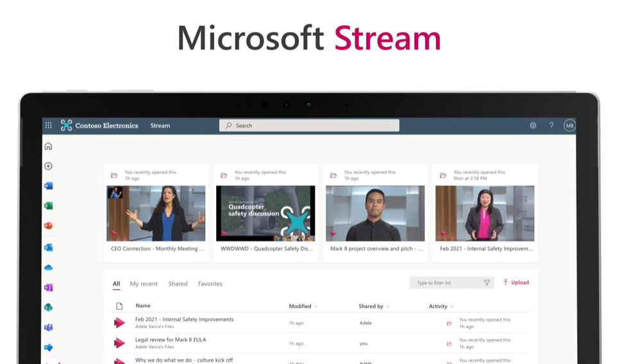The height and width of the screenshot is (364, 624).
Task: Click the Stream app name in header
Action: 160,126
